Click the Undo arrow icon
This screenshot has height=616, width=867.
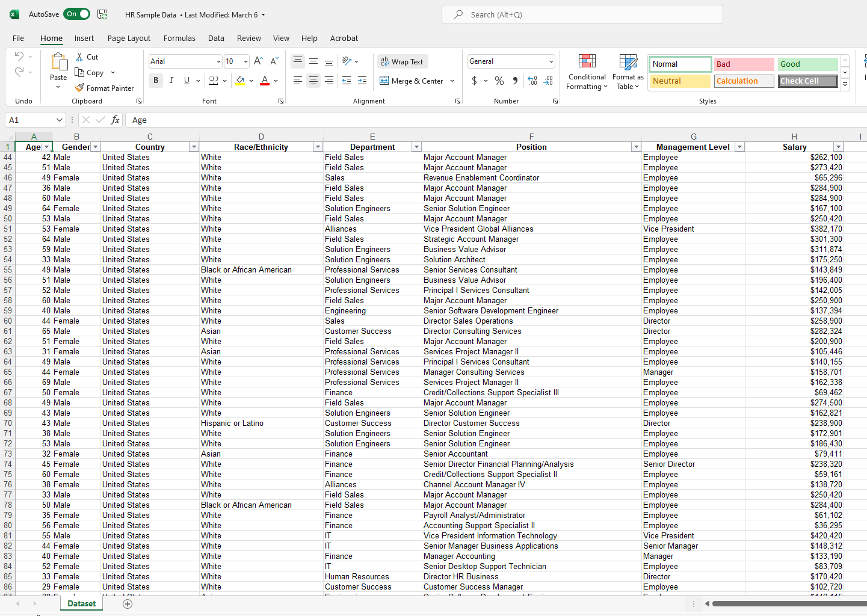point(19,57)
